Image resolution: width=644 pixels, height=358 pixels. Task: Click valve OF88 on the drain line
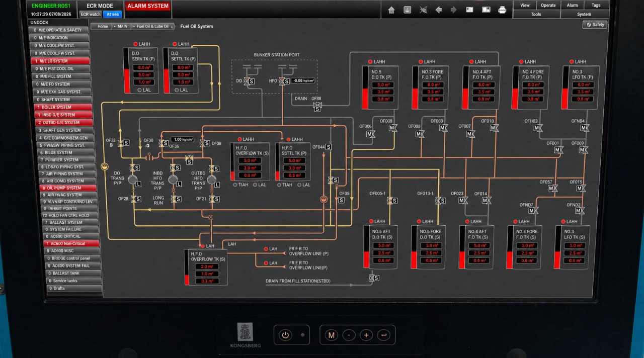pyautogui.click(x=317, y=106)
